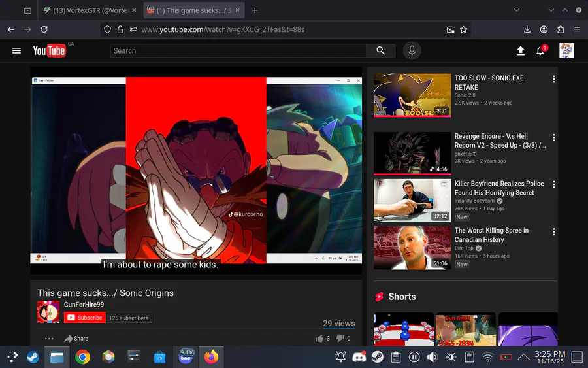
Task: Open GunForHire99 channel avatar
Action: pos(48,312)
